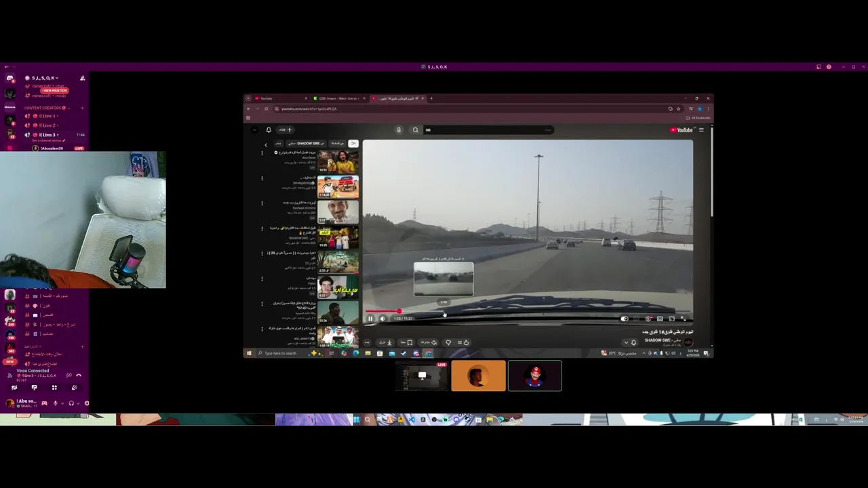
Task: Open microphone input options chevron
Action: 62,403
